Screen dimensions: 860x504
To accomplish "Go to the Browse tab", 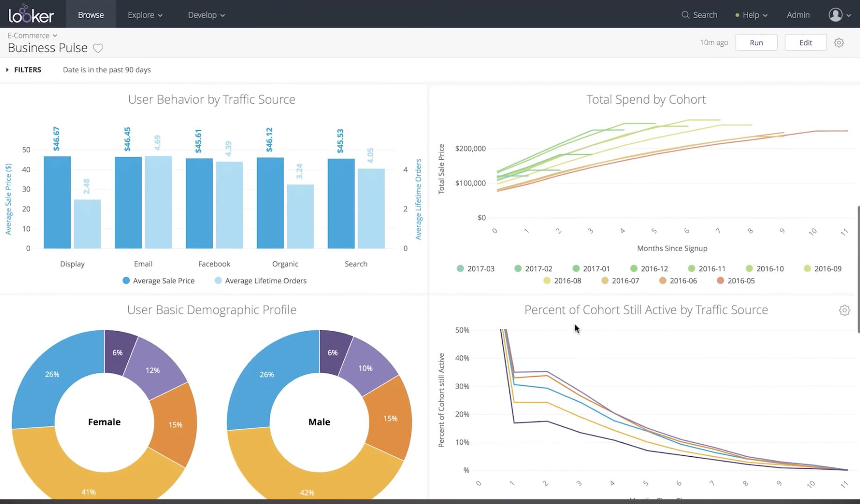I will (91, 15).
